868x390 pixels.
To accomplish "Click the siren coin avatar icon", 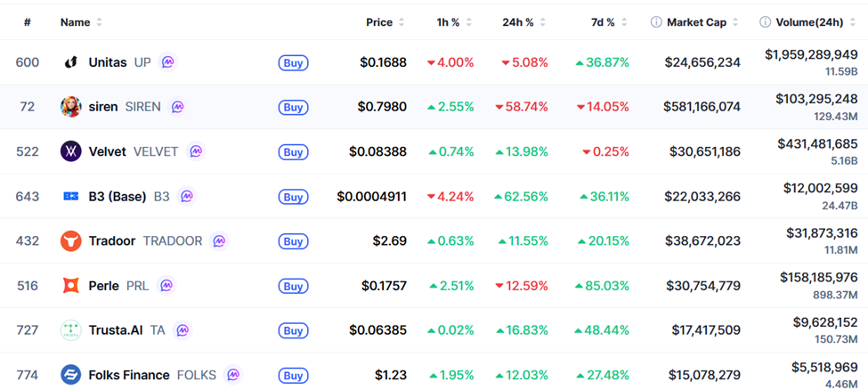I will [x=71, y=107].
